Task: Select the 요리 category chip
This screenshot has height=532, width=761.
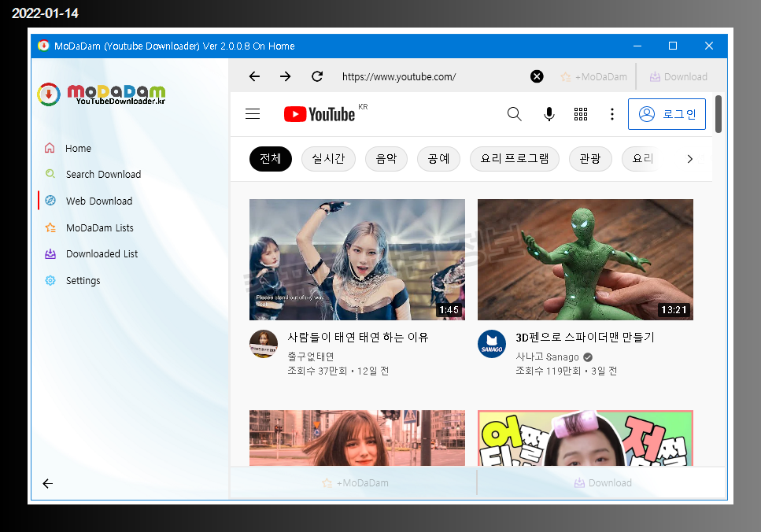Action: tap(643, 159)
